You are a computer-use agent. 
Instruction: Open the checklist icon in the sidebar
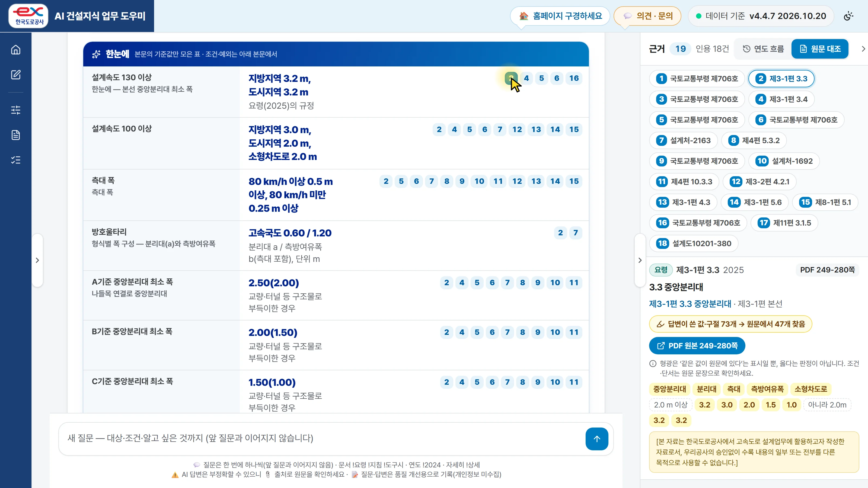pyautogui.click(x=15, y=160)
